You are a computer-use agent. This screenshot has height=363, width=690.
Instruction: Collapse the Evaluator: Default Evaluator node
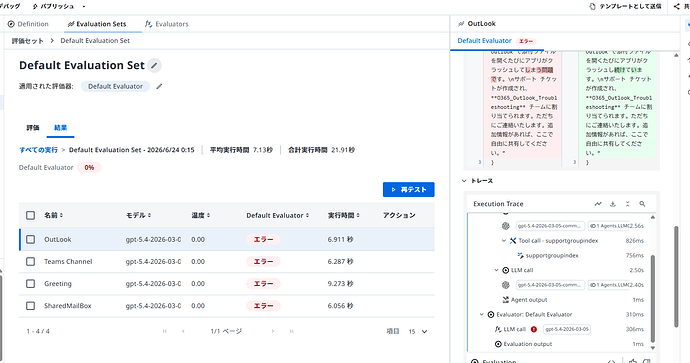click(481, 315)
